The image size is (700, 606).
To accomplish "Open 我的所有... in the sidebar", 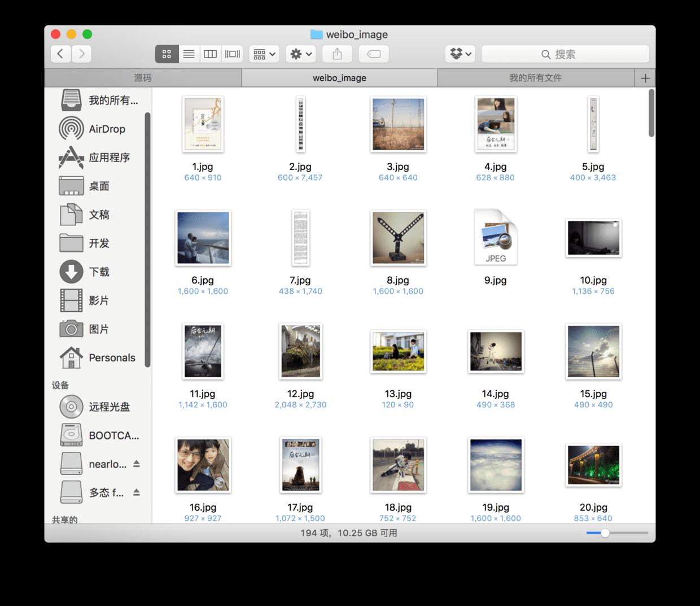I will [x=99, y=101].
